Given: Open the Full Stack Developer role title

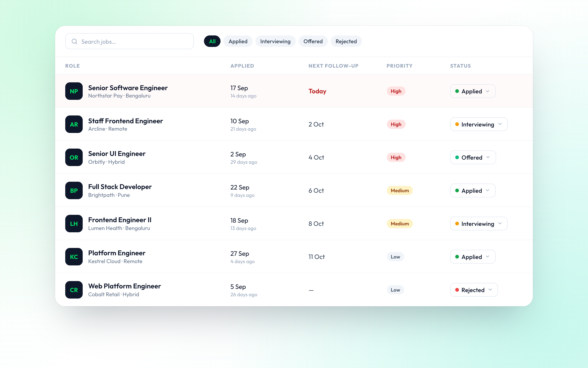Looking at the screenshot, I should [x=120, y=187].
